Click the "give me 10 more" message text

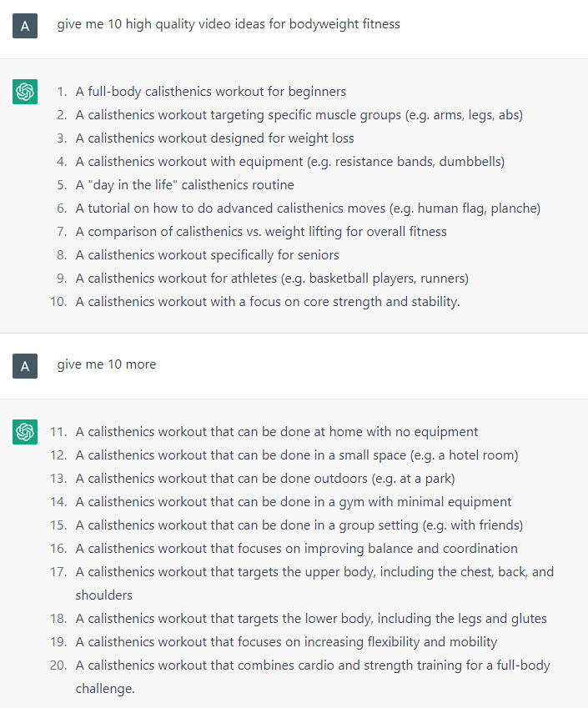pos(107,364)
